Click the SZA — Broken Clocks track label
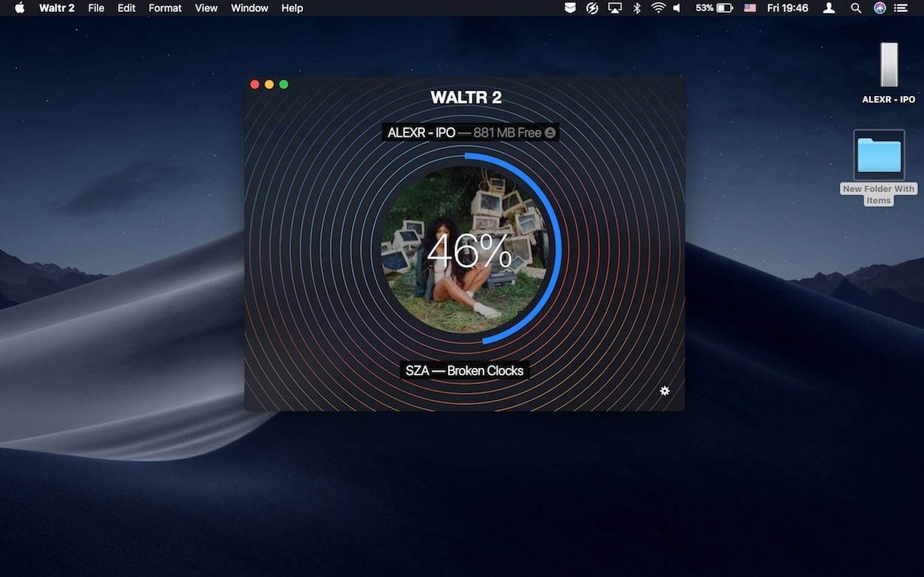The image size is (924, 577). (464, 371)
